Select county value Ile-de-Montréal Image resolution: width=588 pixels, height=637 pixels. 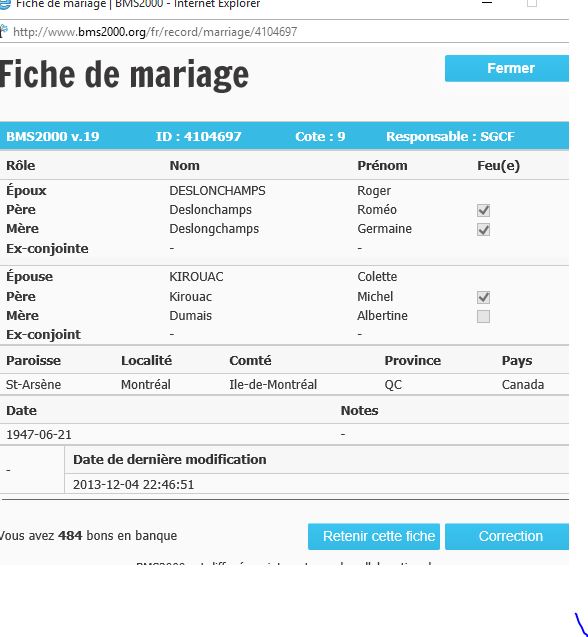coord(273,385)
